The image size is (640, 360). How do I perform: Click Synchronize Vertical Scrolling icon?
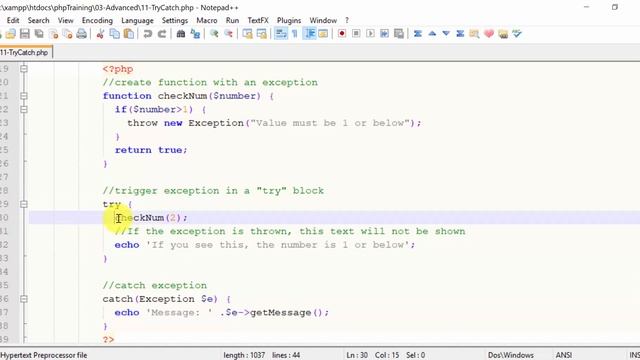coord(247,34)
